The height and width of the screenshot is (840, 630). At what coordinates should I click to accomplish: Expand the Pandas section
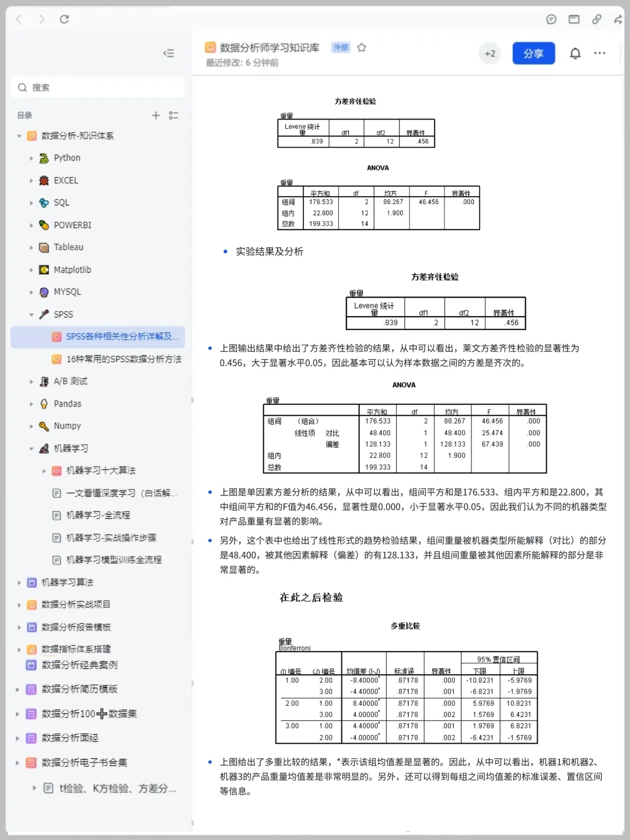[31, 404]
